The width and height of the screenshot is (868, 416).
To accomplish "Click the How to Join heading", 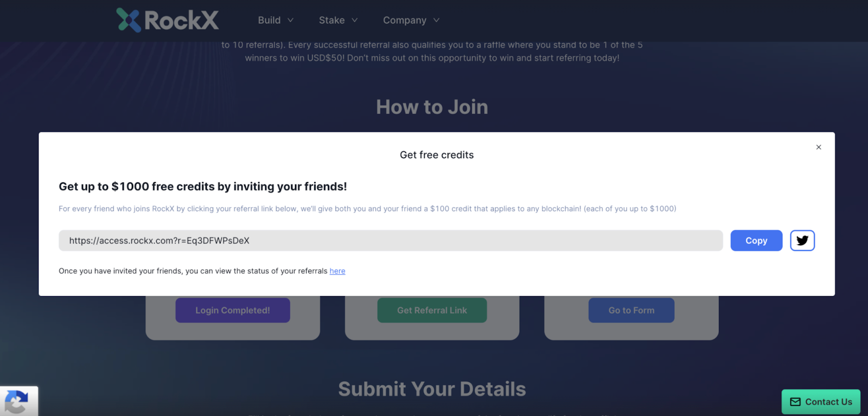I will click(432, 107).
